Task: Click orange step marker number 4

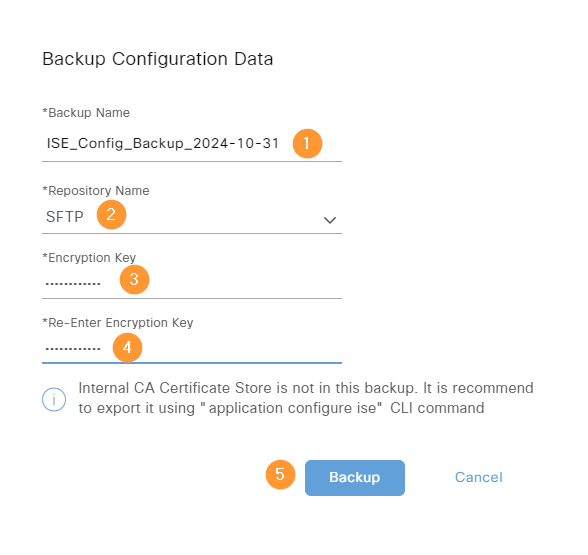Action: click(x=127, y=348)
